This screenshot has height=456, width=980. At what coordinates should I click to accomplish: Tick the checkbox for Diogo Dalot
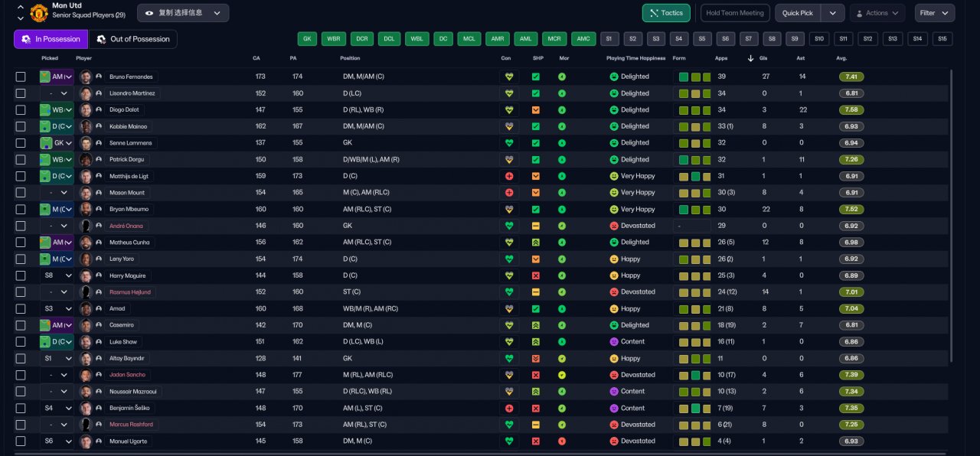click(21, 109)
